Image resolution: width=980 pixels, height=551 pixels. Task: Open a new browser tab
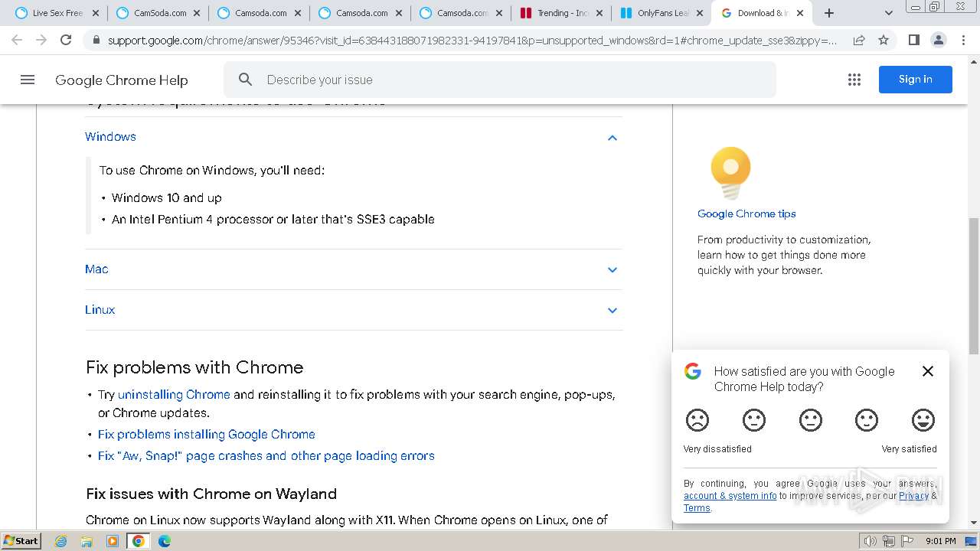(x=829, y=13)
